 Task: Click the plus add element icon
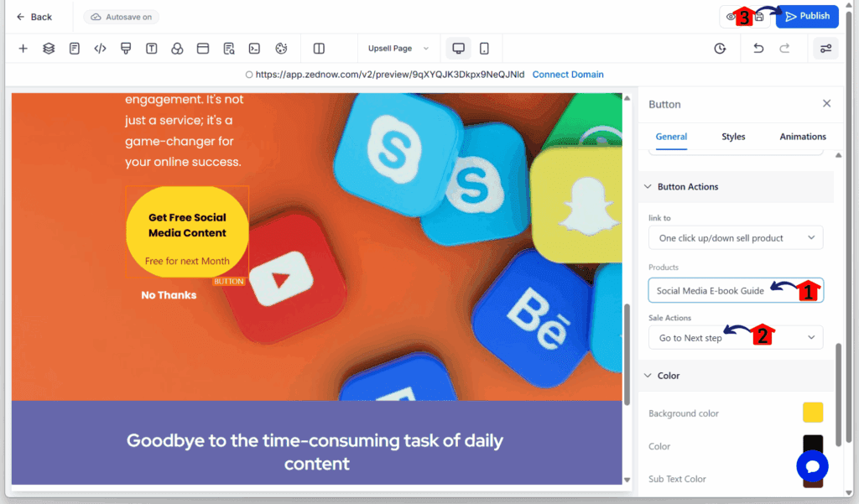(23, 48)
